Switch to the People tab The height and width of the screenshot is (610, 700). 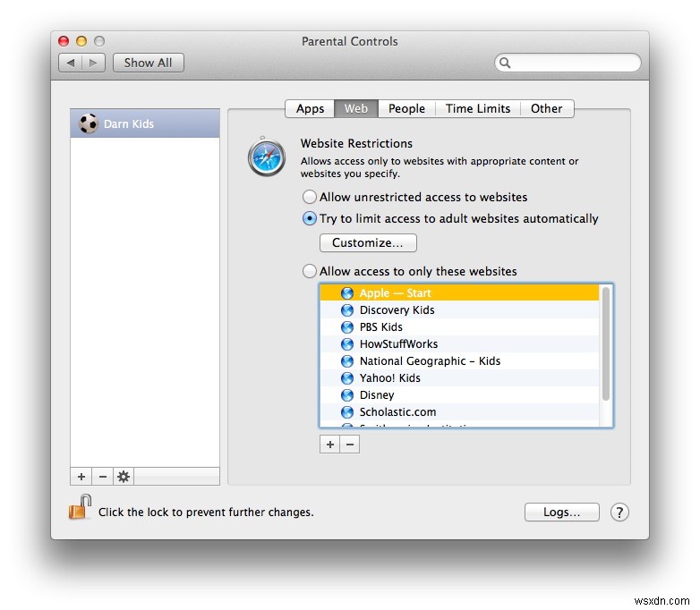[406, 108]
